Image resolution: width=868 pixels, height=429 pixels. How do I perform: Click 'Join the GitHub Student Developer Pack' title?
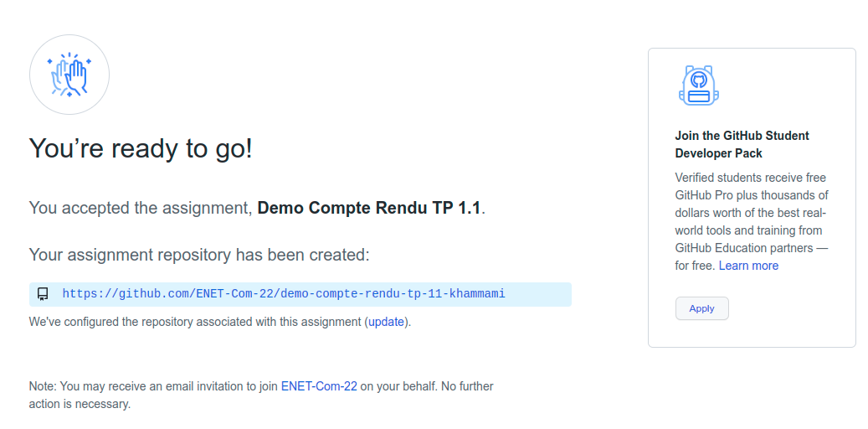742,144
